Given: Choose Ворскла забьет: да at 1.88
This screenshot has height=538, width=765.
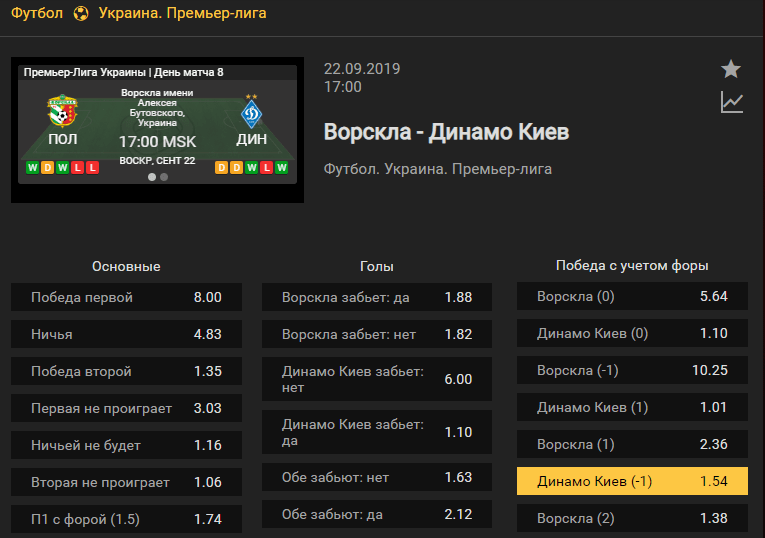Looking at the screenshot, I should click(x=377, y=297).
